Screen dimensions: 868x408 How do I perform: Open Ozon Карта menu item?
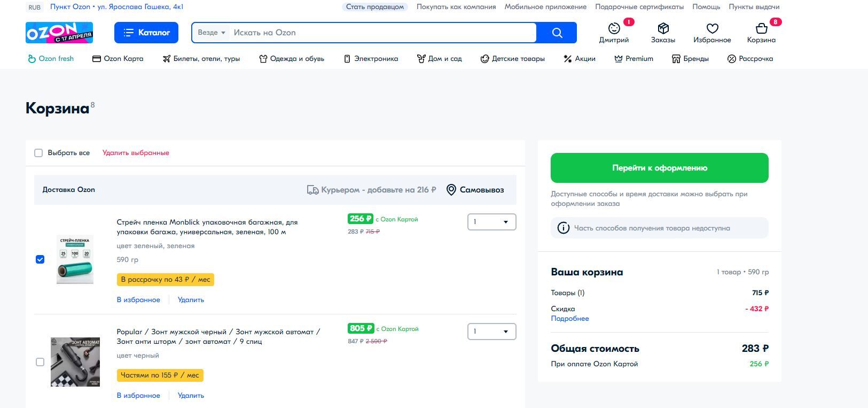(118, 59)
